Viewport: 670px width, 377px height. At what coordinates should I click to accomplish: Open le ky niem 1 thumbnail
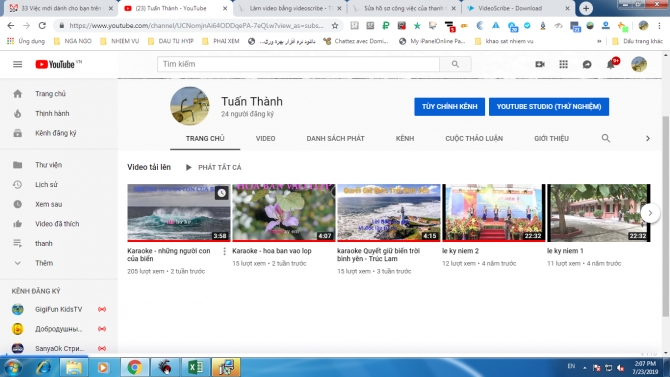click(599, 213)
